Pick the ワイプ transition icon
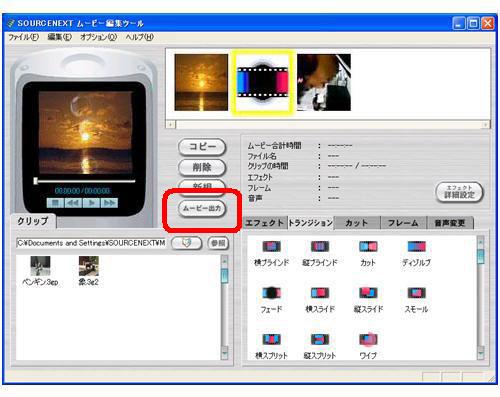This screenshot has width=500, height=397. (368, 340)
